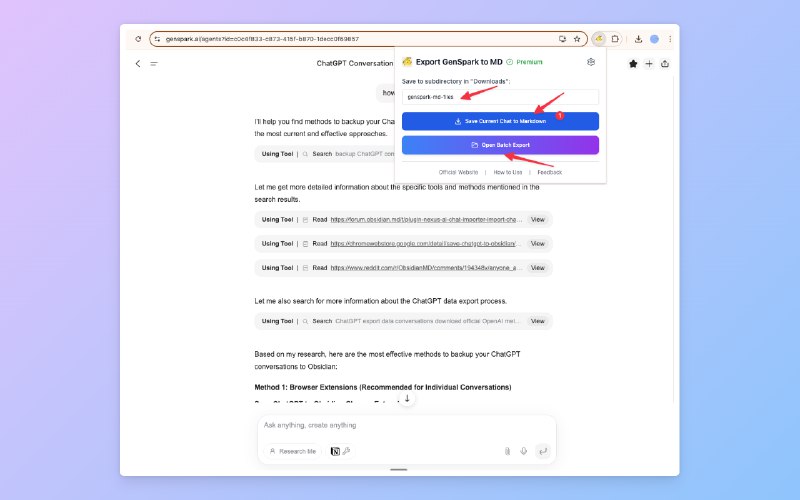Open the browser extensions puzzle menu
Viewport: 800px width, 500px height.
[x=615, y=39]
